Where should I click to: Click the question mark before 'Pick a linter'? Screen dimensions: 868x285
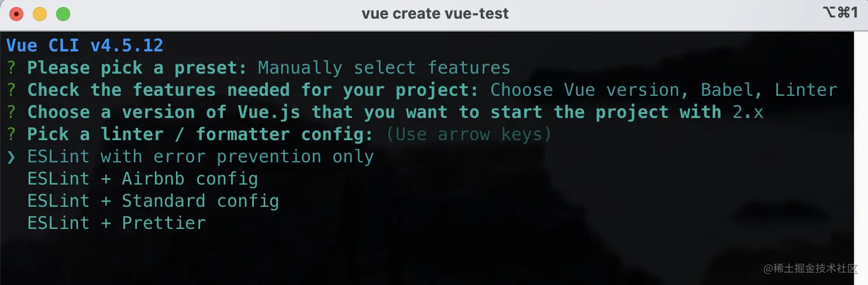coord(12,134)
